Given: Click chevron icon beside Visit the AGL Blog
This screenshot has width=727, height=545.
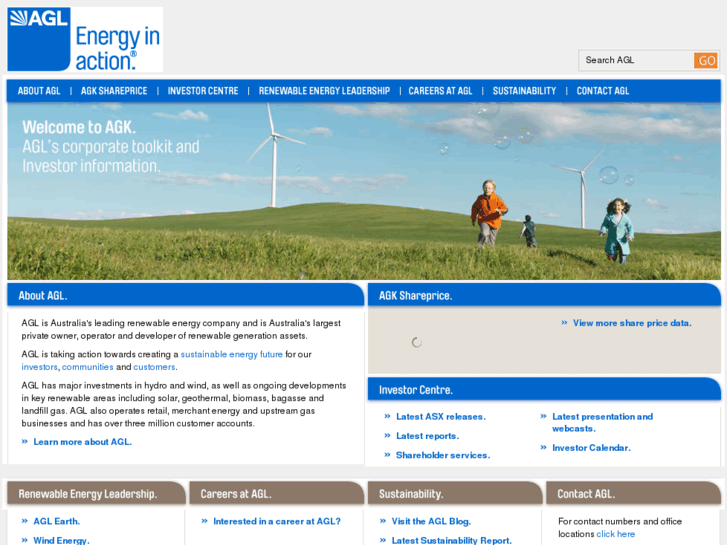Looking at the screenshot, I should click(x=383, y=521).
